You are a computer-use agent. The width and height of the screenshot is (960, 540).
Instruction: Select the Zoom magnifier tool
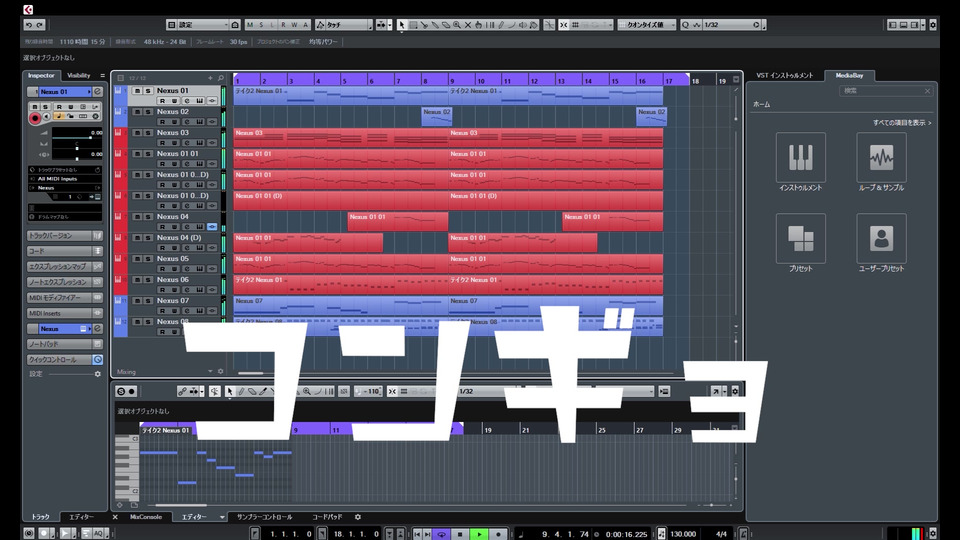457,24
